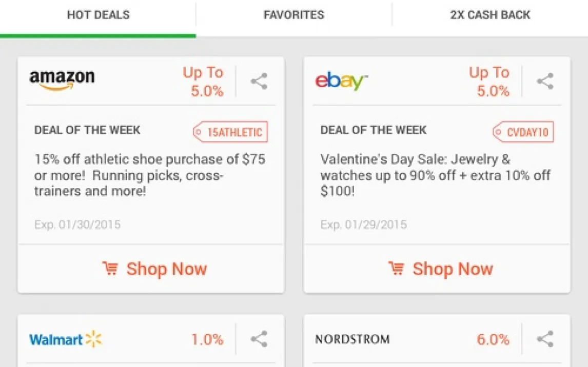Viewport: 588px width, 367px height.
Task: Select the Walmart store logo
Action: point(66,339)
